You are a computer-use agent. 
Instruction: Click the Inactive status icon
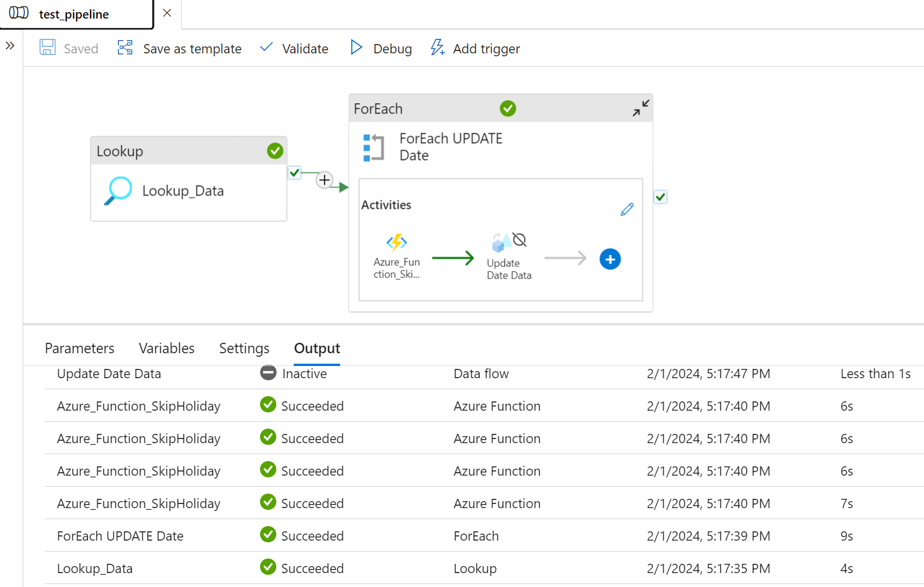coord(268,373)
